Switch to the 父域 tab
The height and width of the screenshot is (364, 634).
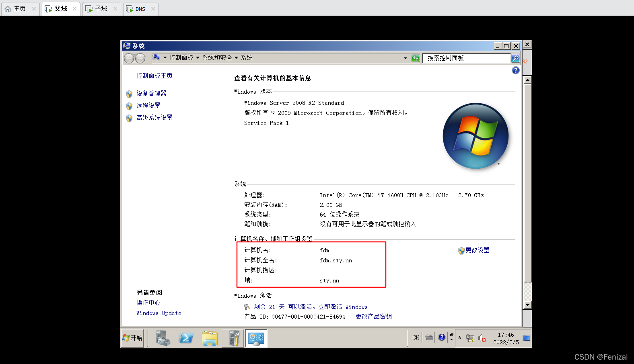(61, 9)
